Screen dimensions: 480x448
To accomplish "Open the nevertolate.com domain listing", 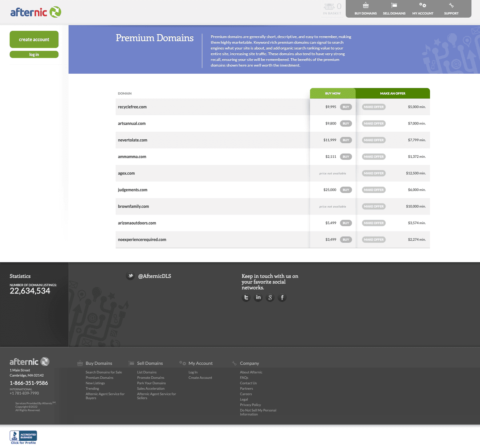I will click(132, 140).
